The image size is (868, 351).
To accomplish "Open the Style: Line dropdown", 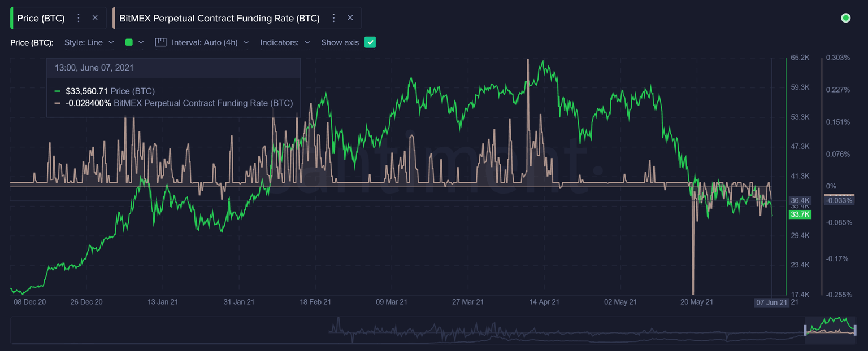I will (89, 42).
